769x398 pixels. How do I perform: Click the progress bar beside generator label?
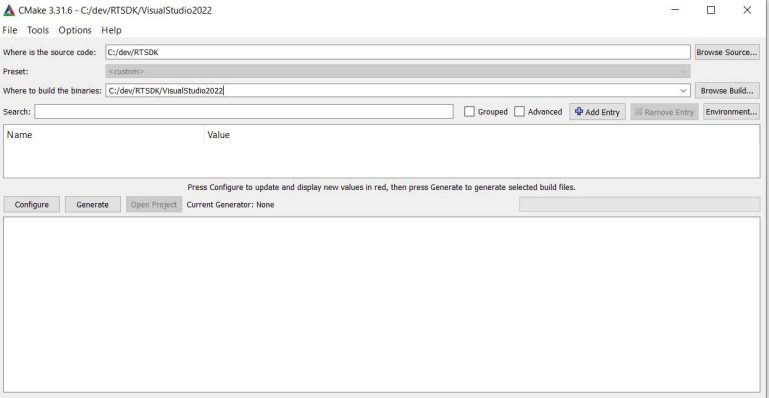coord(640,204)
